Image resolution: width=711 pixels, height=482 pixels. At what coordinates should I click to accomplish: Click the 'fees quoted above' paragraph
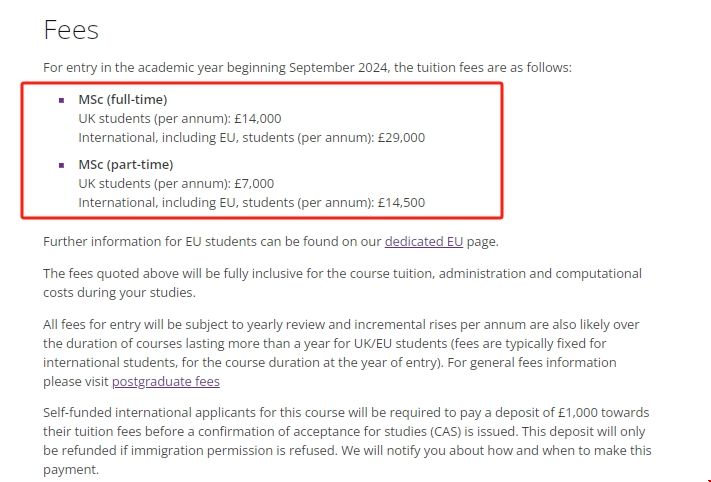(342, 283)
